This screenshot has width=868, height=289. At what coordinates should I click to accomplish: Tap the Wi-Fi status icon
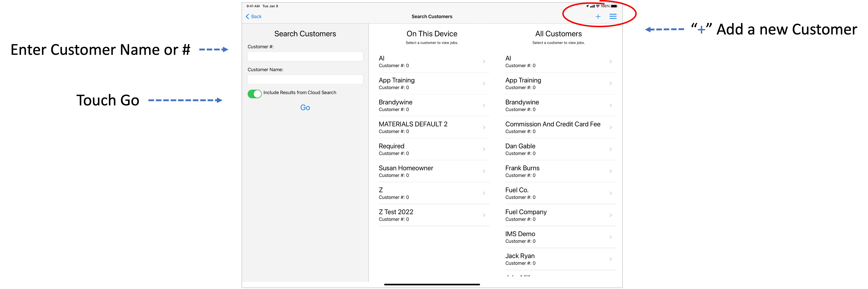click(598, 6)
